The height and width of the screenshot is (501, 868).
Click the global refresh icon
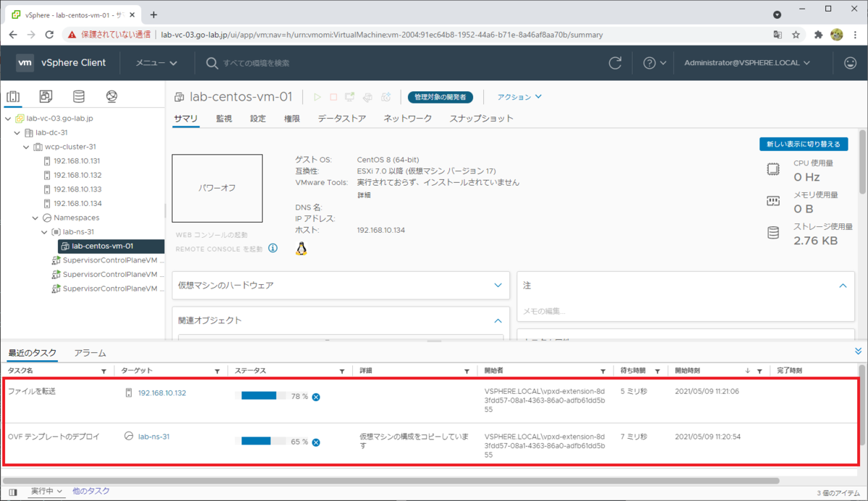tap(615, 63)
